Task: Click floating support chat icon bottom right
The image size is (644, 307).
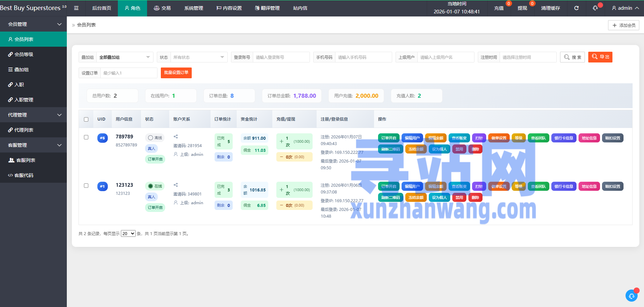Action: click(x=631, y=296)
